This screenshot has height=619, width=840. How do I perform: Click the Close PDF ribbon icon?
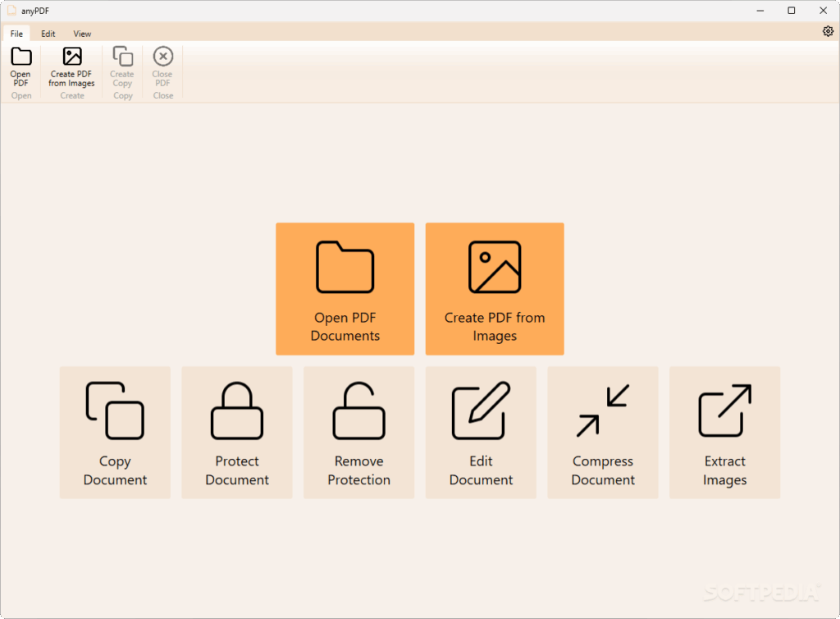(163, 57)
